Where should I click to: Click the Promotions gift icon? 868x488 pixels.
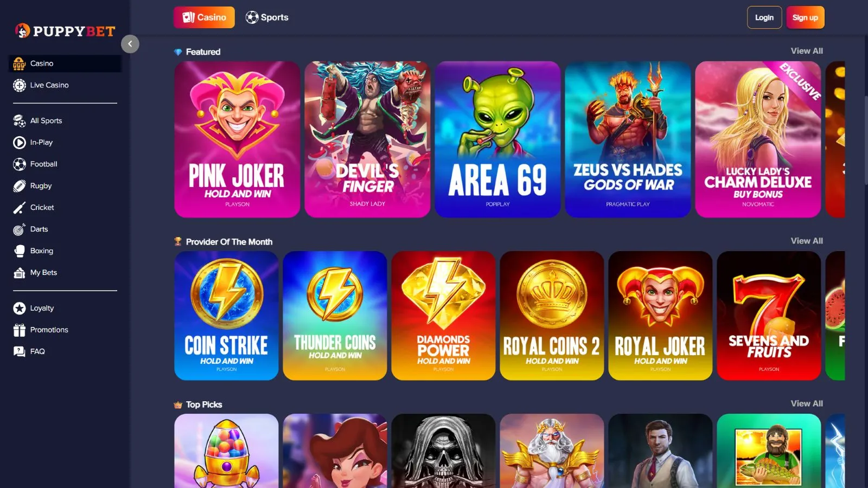20,330
